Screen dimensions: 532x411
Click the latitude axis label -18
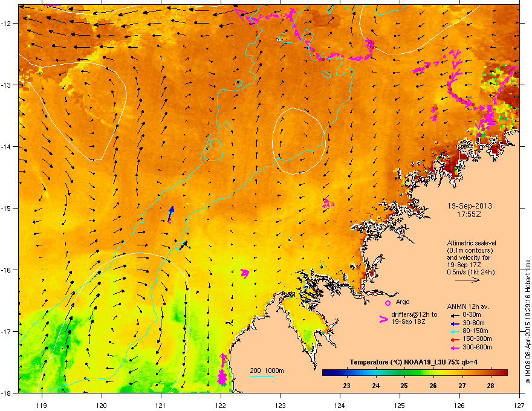(x=7, y=393)
